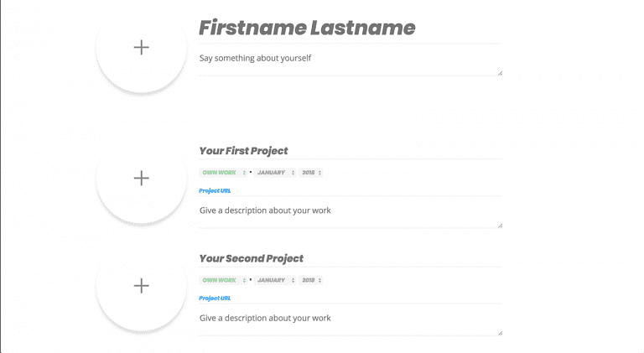
Task: Expand the second project's 2018 year dropdown
Action: [x=311, y=280]
